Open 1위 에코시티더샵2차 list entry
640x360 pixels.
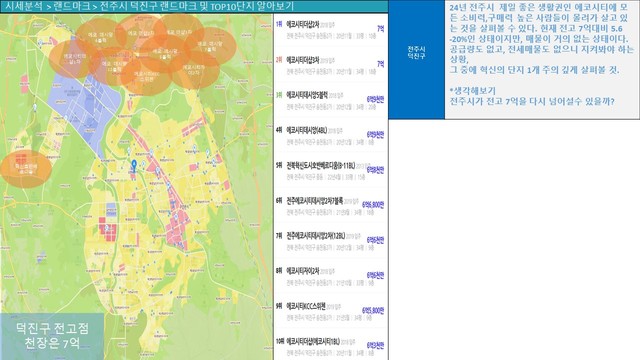tap(331, 30)
